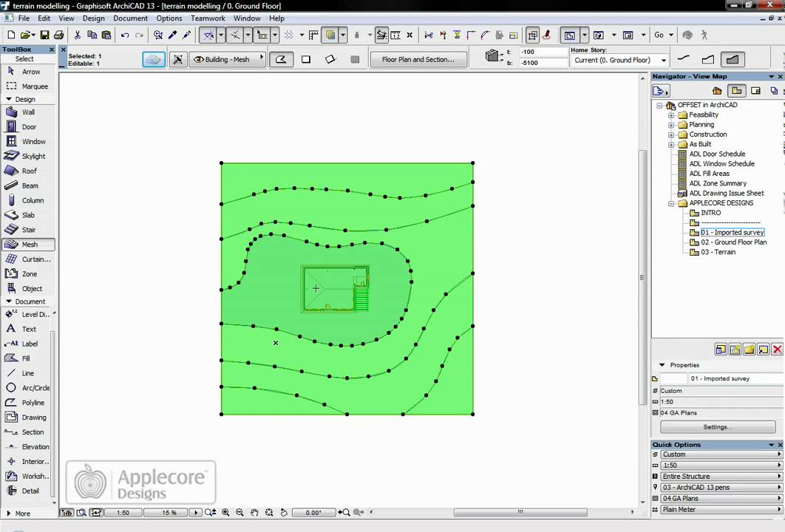The height and width of the screenshot is (532, 785).
Task: Pick the Skylight tool
Action: coord(27,156)
